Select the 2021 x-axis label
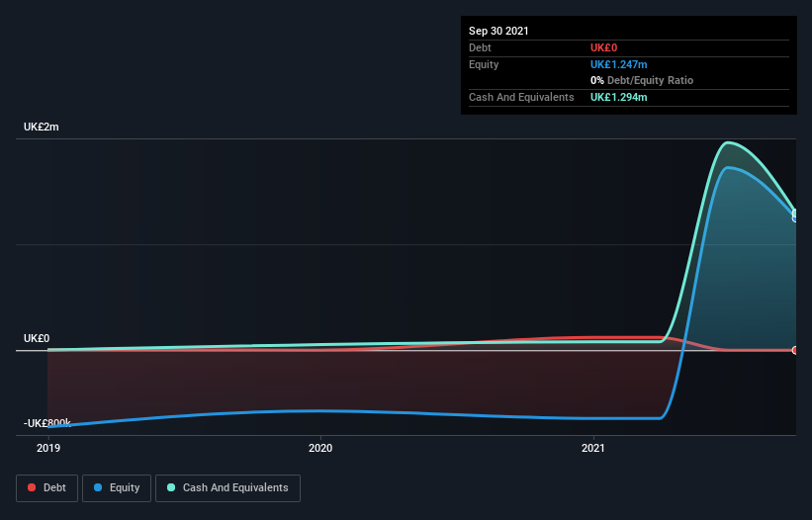Viewport: 812px width, 520px height. (x=593, y=448)
